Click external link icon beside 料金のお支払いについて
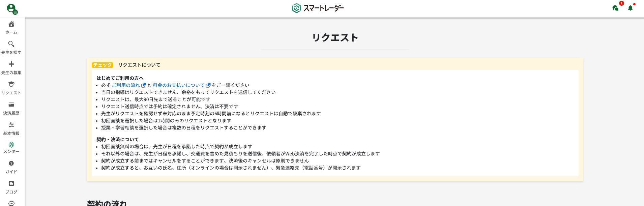The height and width of the screenshot is (206, 644). point(208,85)
